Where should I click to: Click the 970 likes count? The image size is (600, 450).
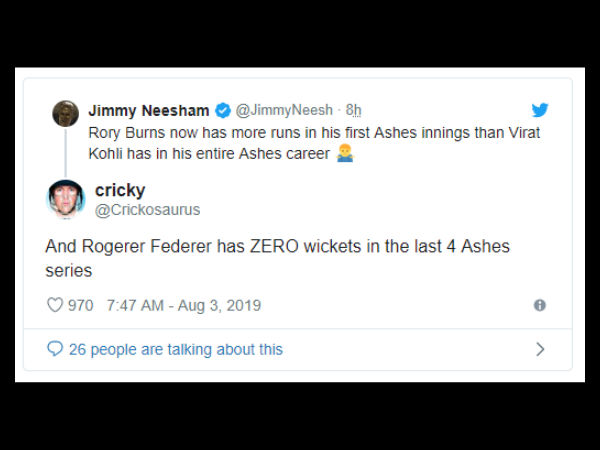click(x=80, y=305)
